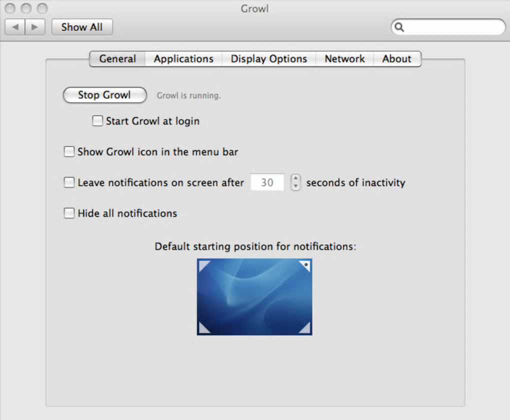Toggle Show Growl icon in menu bar
510x420 pixels.
(69, 151)
